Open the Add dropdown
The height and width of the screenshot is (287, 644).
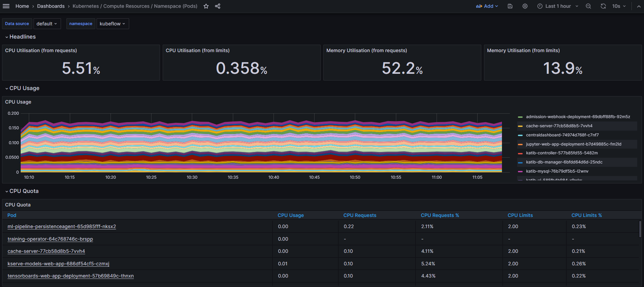click(487, 6)
